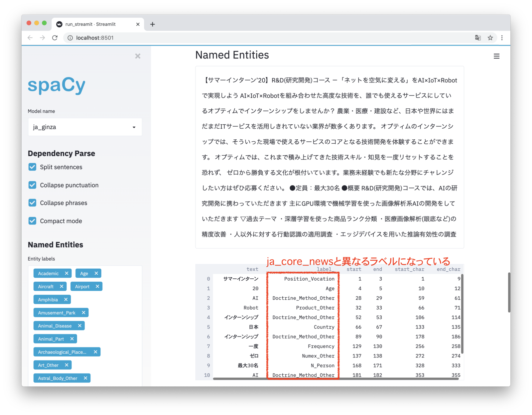
Task: Click the site info icon beside localhost:8501
Action: (70, 38)
